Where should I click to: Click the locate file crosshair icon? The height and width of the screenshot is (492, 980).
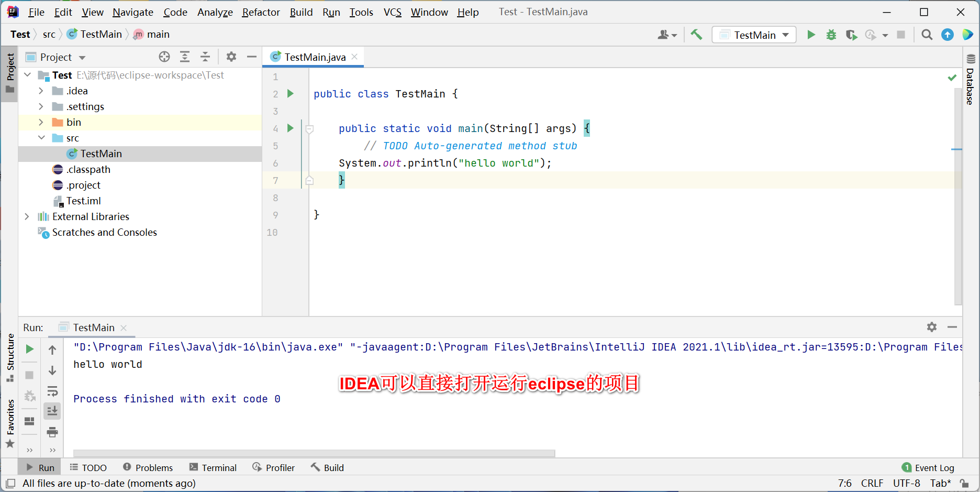(164, 57)
